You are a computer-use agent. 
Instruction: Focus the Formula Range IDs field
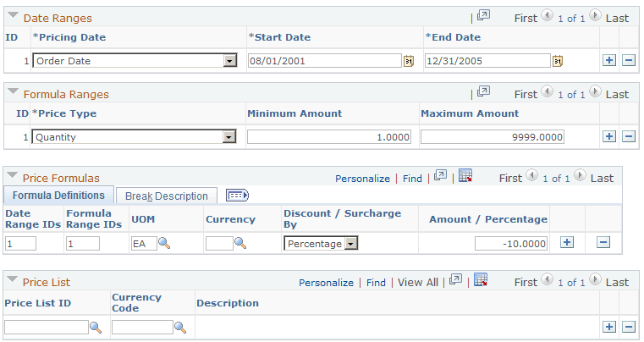(x=83, y=243)
